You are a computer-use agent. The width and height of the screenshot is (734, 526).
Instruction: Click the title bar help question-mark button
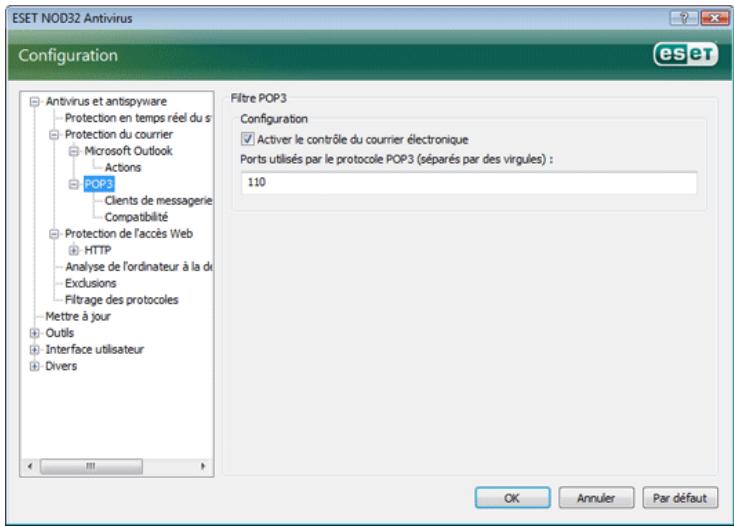point(684,18)
